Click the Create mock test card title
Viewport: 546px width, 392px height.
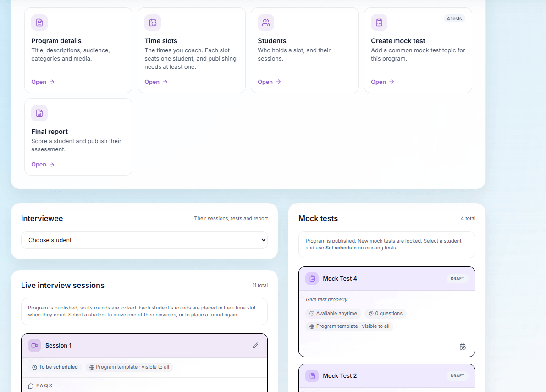(398, 41)
